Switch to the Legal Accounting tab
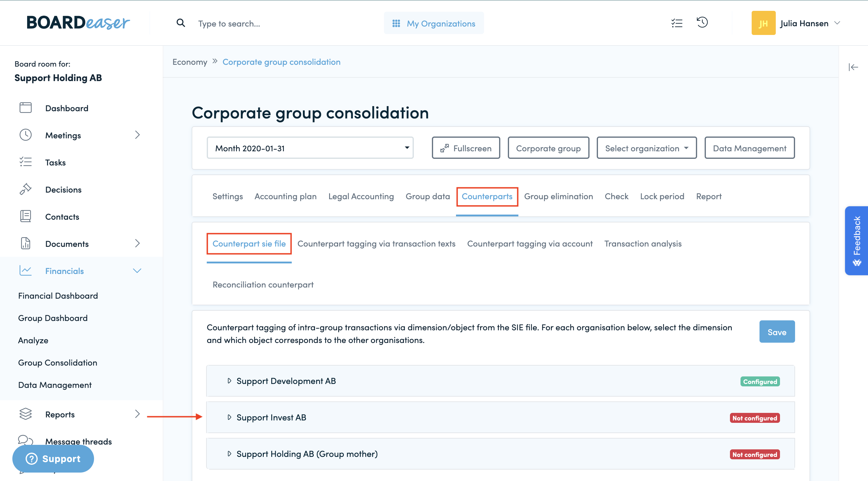The height and width of the screenshot is (481, 868). tap(361, 196)
